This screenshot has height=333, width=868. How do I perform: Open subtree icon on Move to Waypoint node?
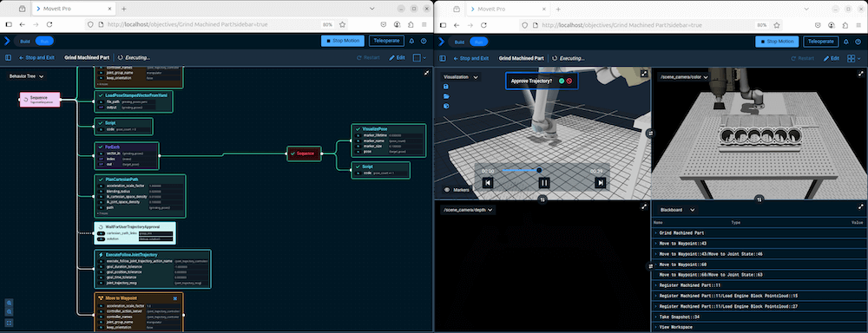175,298
